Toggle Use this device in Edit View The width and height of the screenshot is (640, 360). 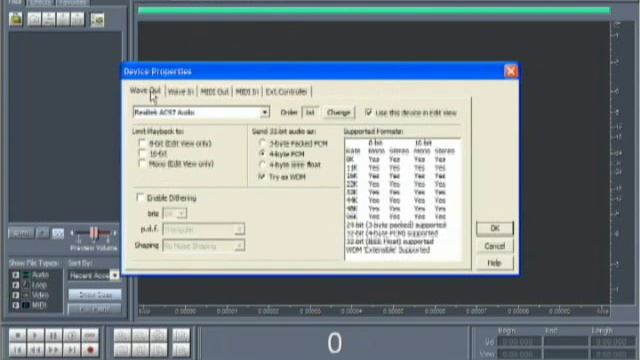(368, 112)
